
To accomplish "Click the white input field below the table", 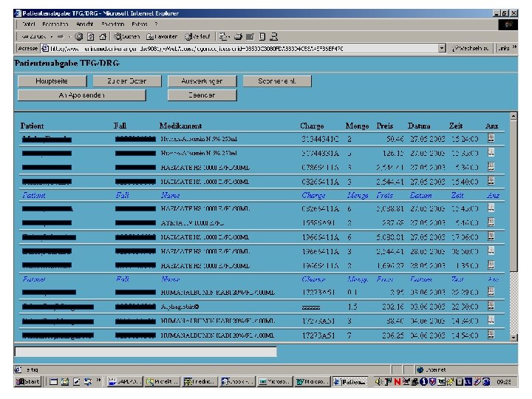I will coord(146,352).
